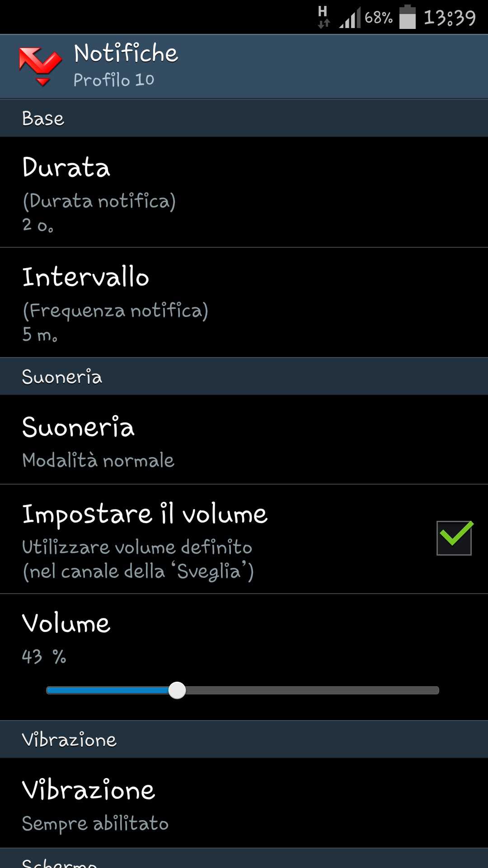Viewport: 488px width, 868px height.
Task: Tap the 13:39 clock in status bar
Action: point(450,18)
